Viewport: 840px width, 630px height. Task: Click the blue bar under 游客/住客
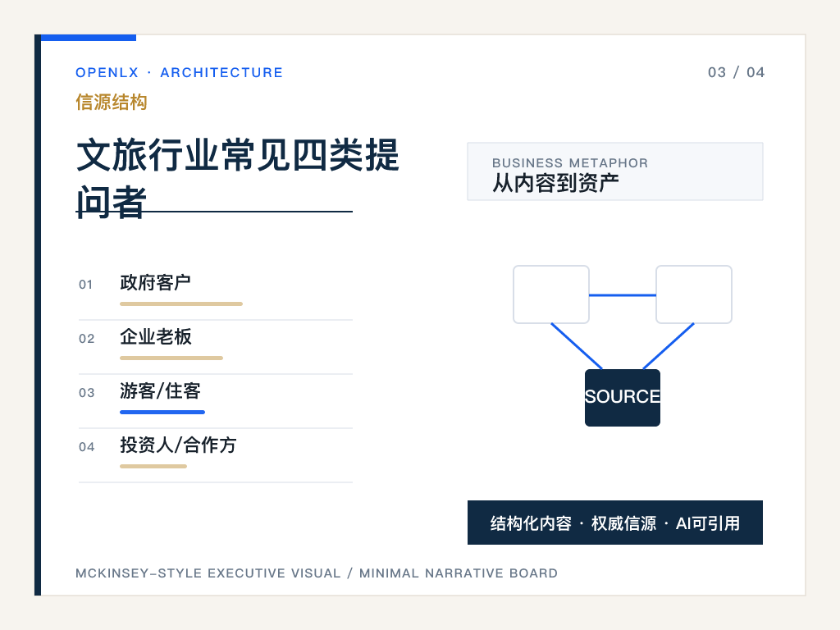[162, 412]
